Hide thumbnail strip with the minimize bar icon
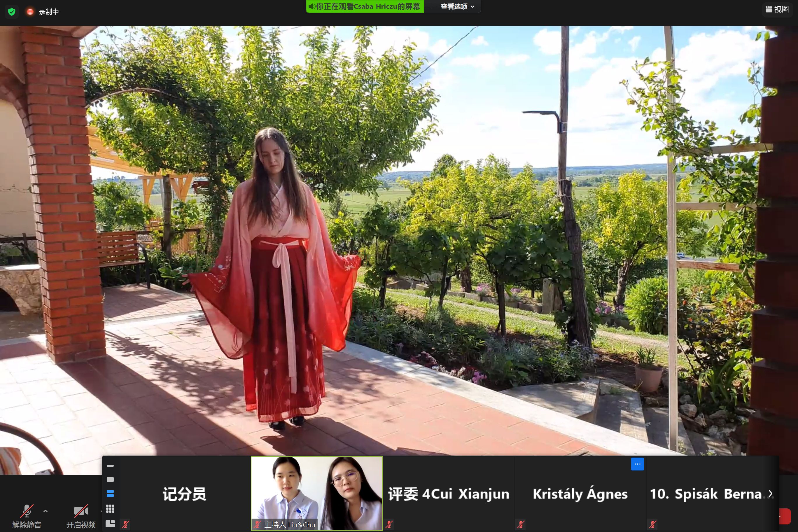 coord(110,466)
